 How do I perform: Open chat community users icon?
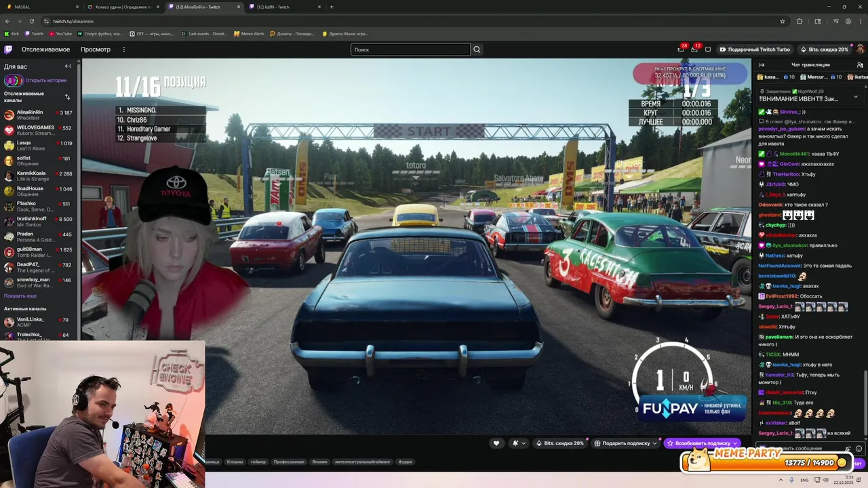click(860, 65)
